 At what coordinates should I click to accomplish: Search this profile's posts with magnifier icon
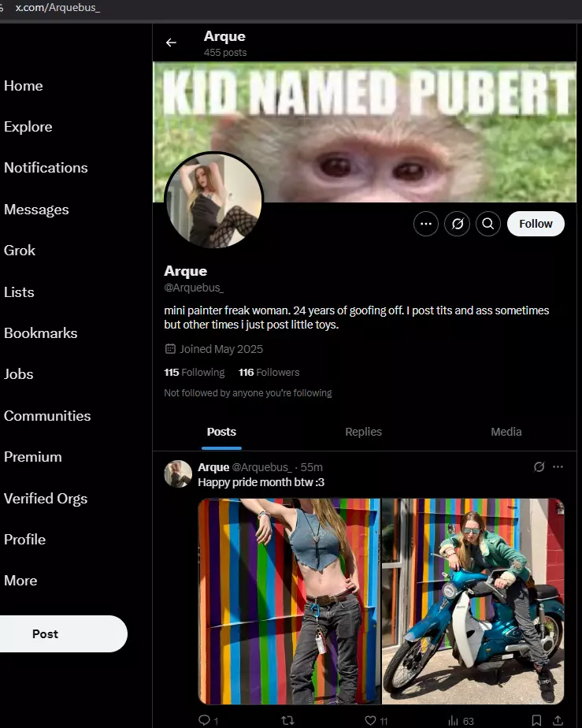click(487, 225)
